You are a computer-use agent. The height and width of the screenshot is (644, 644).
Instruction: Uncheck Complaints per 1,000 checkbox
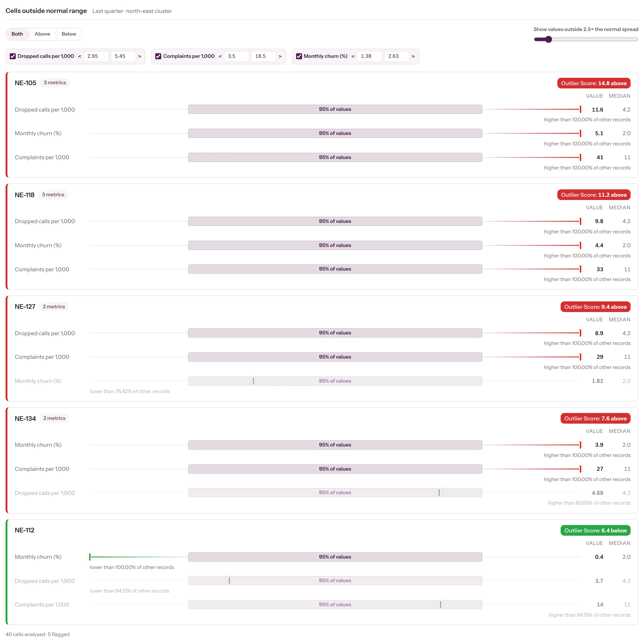pyautogui.click(x=158, y=56)
